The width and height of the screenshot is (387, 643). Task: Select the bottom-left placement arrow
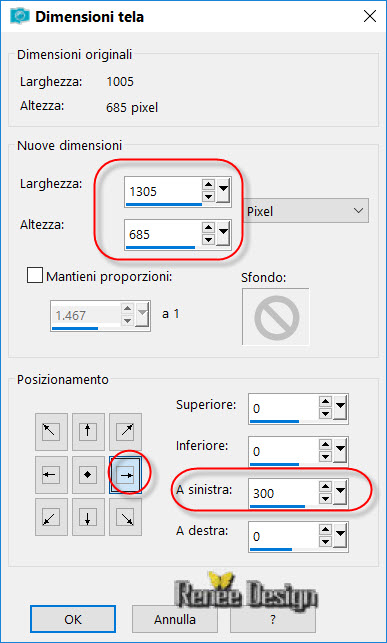click(x=52, y=517)
